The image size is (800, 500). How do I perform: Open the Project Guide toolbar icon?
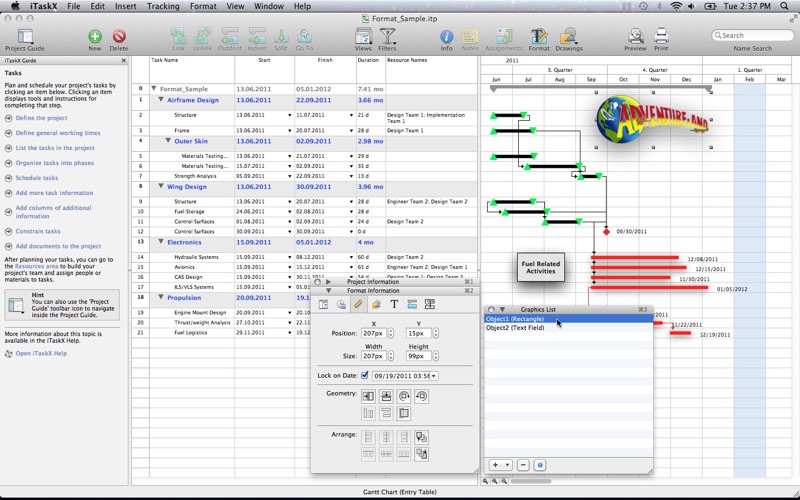(x=24, y=37)
